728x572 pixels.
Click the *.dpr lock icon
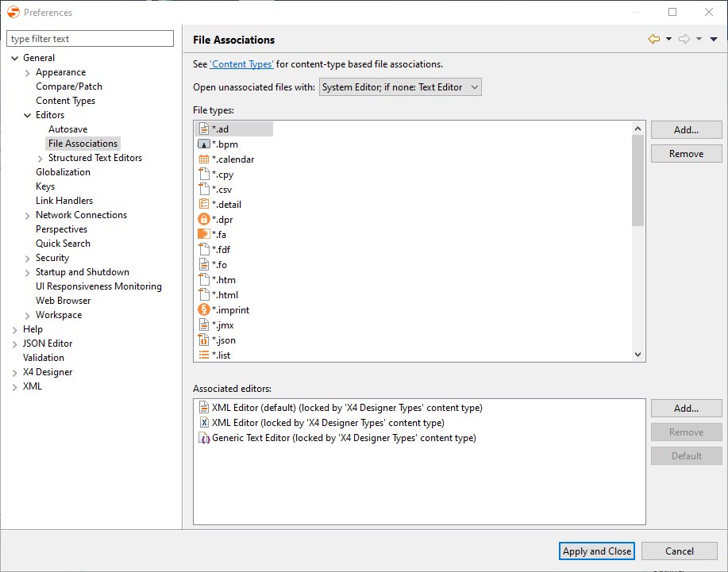[203, 220]
